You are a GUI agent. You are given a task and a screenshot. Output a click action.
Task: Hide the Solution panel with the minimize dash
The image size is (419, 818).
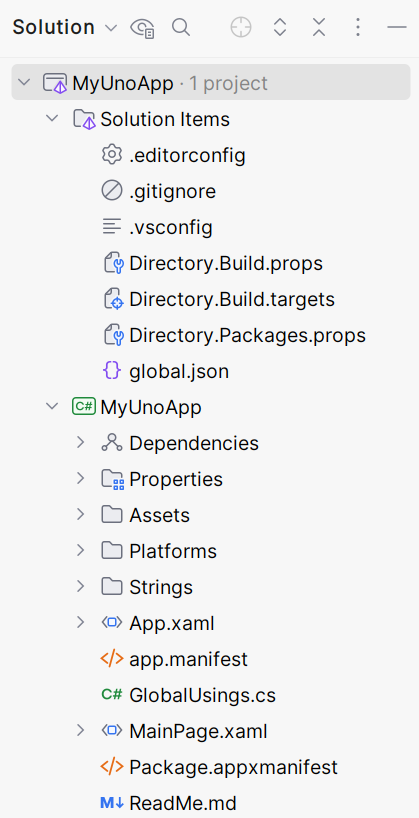[397, 27]
